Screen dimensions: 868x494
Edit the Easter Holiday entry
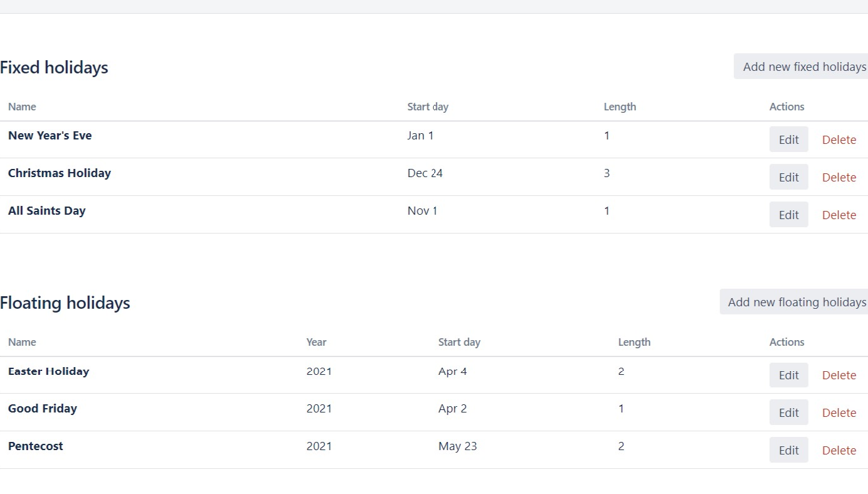tap(788, 375)
